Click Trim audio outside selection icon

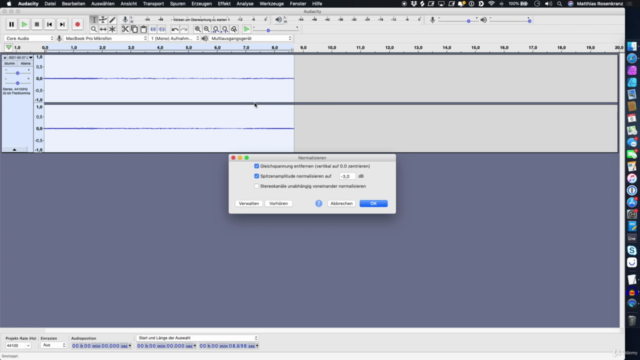[153, 29]
